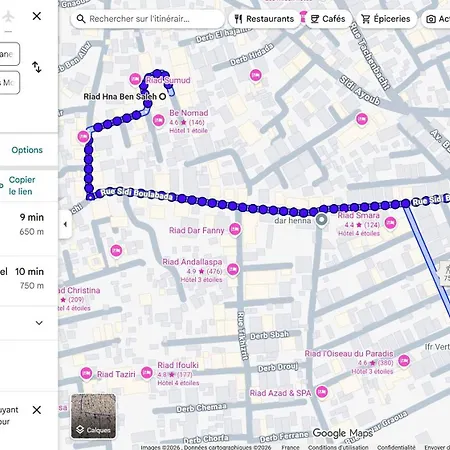Select the flight travel mode icon
Screen dimensions: 450x450
[8, 16]
